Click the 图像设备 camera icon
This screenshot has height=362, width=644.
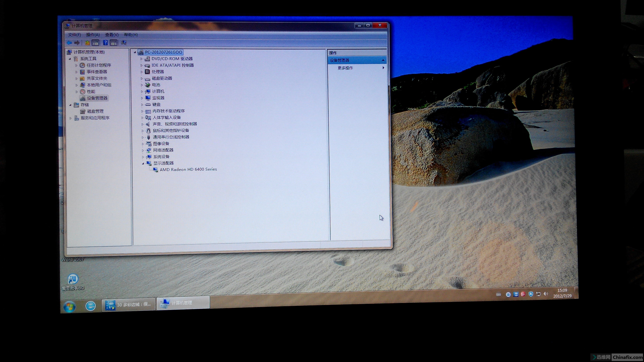coord(149,144)
